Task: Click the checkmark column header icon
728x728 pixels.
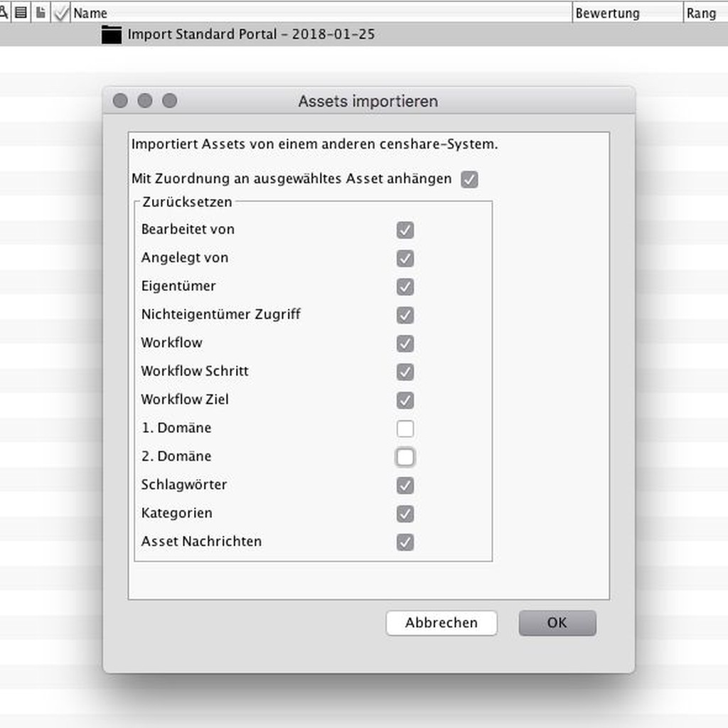Action: click(61, 13)
